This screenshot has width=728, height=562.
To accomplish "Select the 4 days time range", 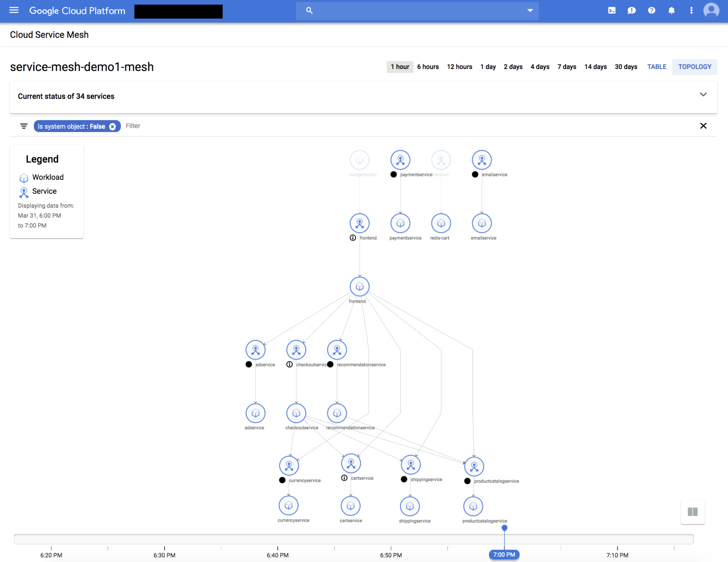I will pyautogui.click(x=540, y=67).
